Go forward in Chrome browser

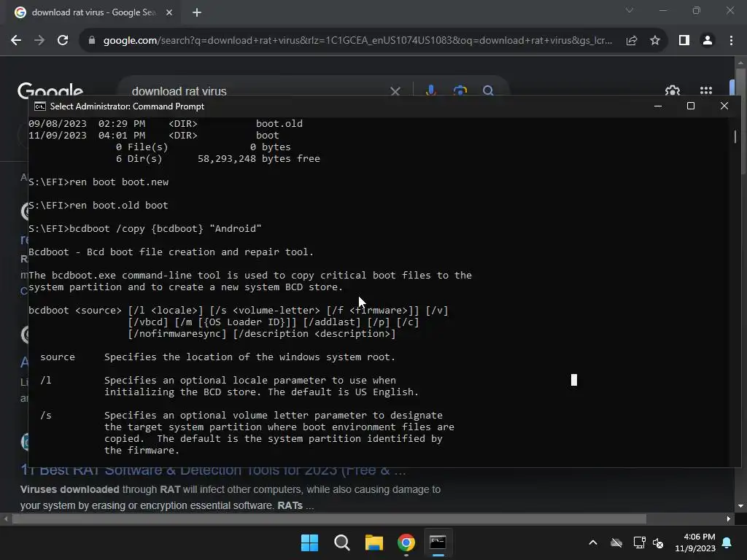pos(39,41)
